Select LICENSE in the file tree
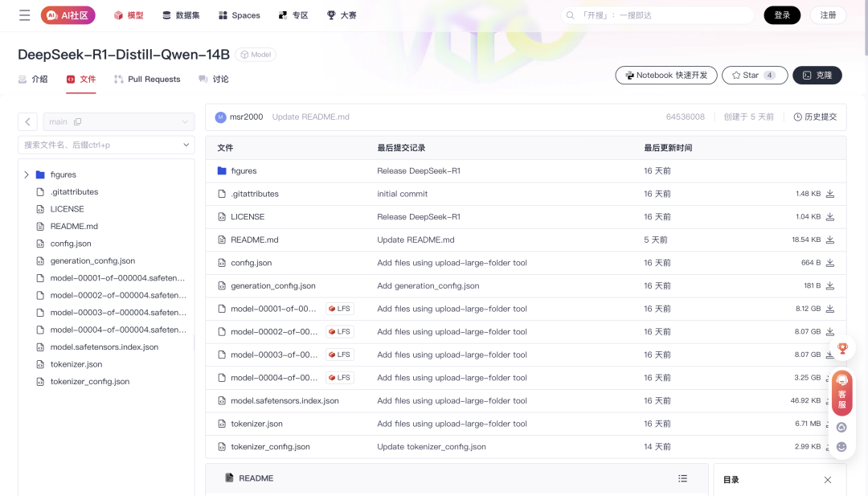The height and width of the screenshot is (496, 868). coord(67,209)
